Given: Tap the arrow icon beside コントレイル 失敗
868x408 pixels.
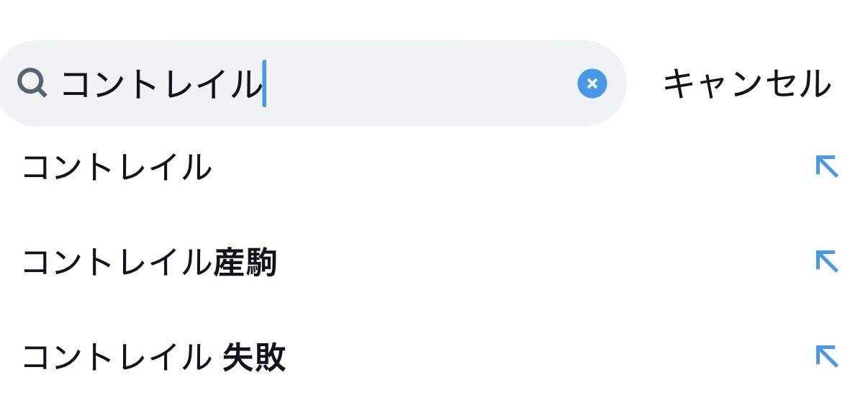Looking at the screenshot, I should click(x=826, y=356).
